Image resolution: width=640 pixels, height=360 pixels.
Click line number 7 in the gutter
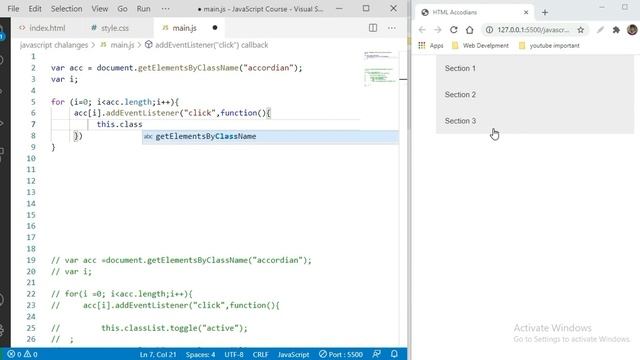33,124
